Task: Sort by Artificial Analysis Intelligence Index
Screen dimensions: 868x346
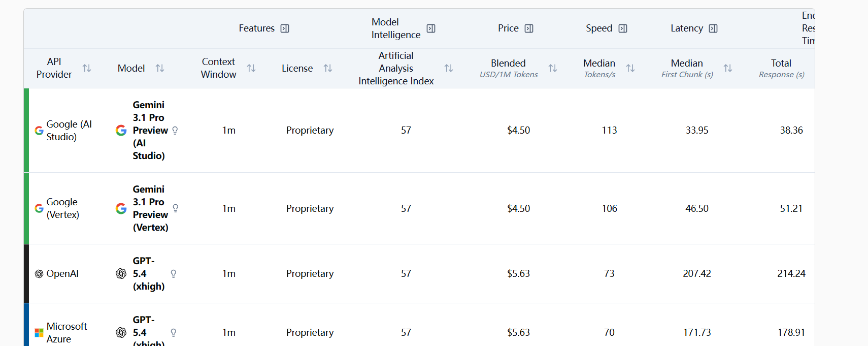Action: point(449,68)
